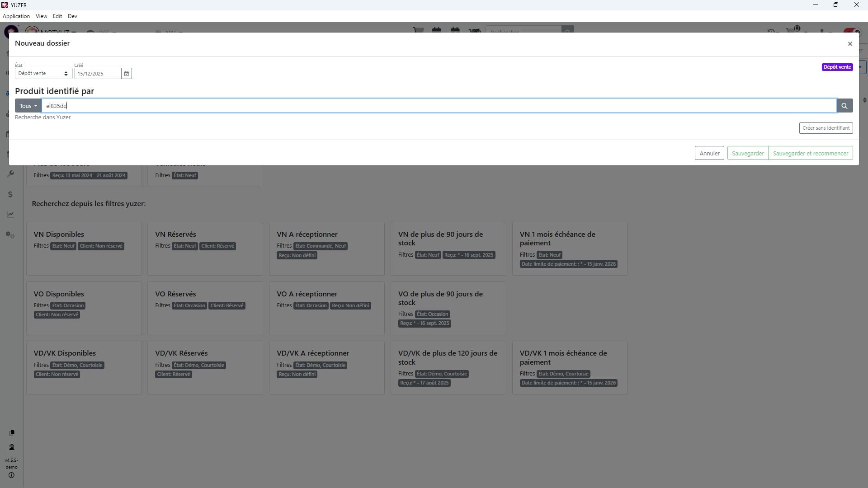
Task: Open the chart statistics sidebar icon
Action: coord(10,215)
